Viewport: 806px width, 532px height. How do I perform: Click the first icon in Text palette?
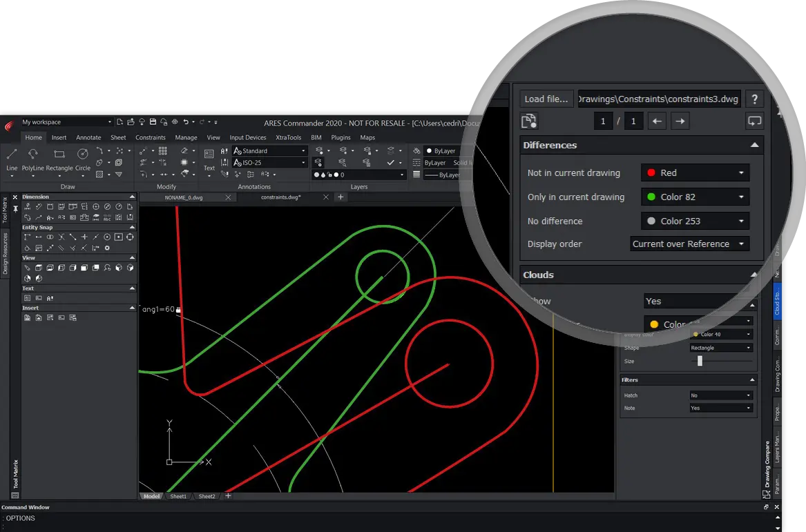pyautogui.click(x=27, y=298)
